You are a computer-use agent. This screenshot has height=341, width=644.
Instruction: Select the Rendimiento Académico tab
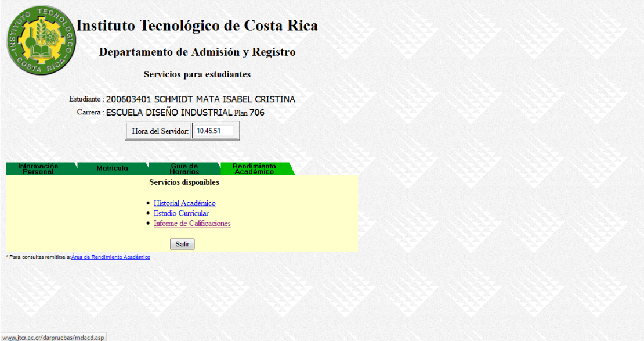[256, 168]
